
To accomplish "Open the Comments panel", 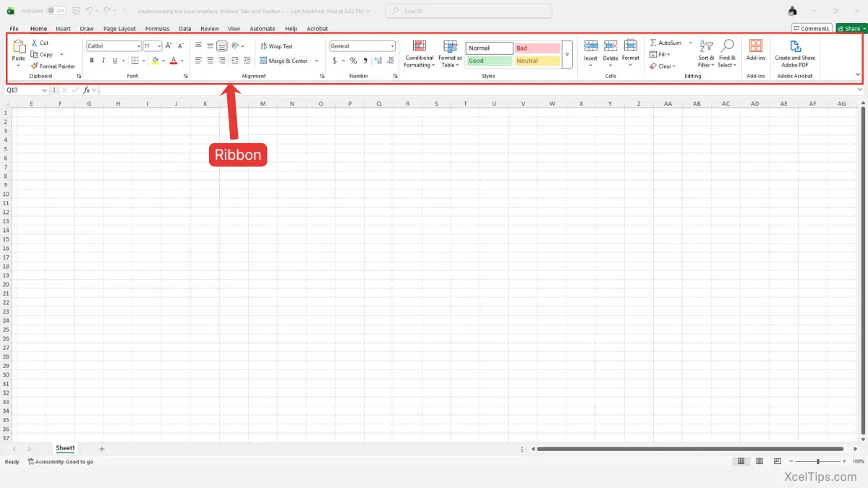I will click(810, 28).
